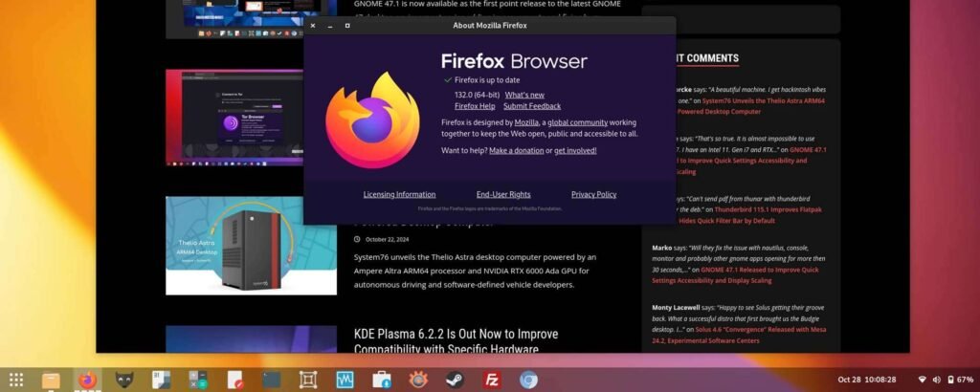This screenshot has width=980, height=392.
Task: Open the calendar app icon in dock
Action: tap(161, 380)
